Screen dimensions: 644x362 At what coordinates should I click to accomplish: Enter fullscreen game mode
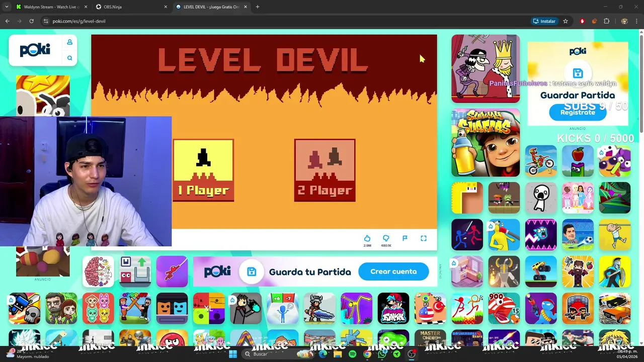coord(424,238)
